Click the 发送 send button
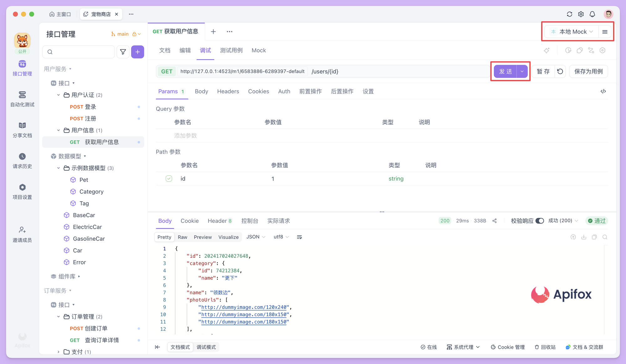This screenshot has width=626, height=364. click(505, 71)
